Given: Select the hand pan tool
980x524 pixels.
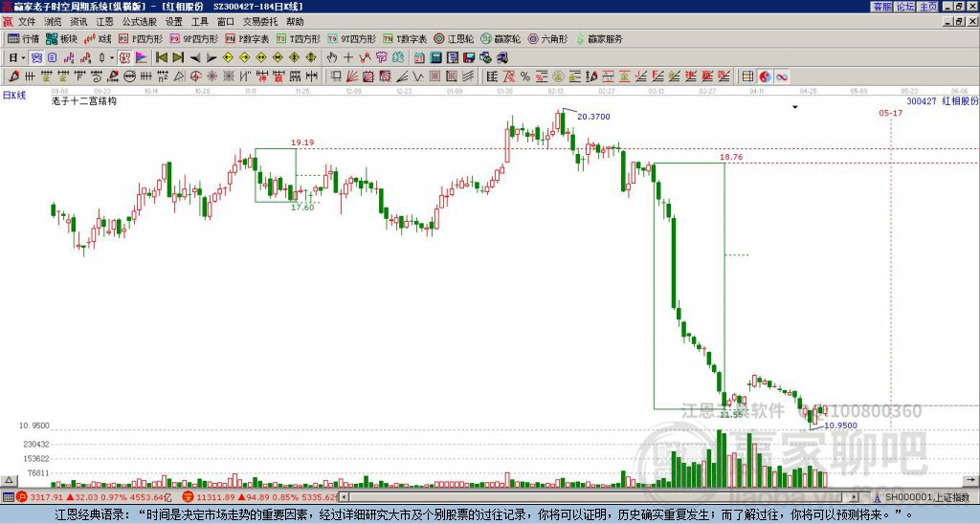Looking at the screenshot, I should (332, 57).
